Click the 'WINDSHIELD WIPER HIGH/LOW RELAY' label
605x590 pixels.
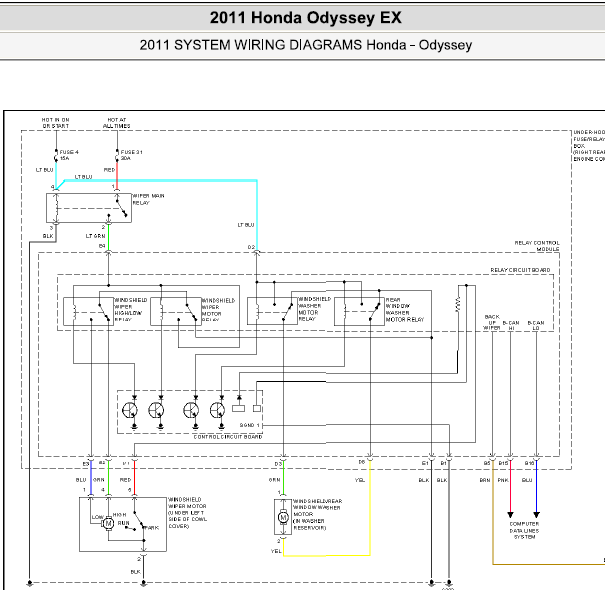point(131,309)
